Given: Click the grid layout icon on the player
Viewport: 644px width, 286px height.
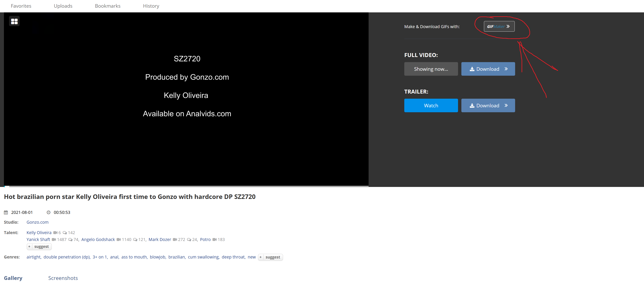Looking at the screenshot, I should click(14, 21).
